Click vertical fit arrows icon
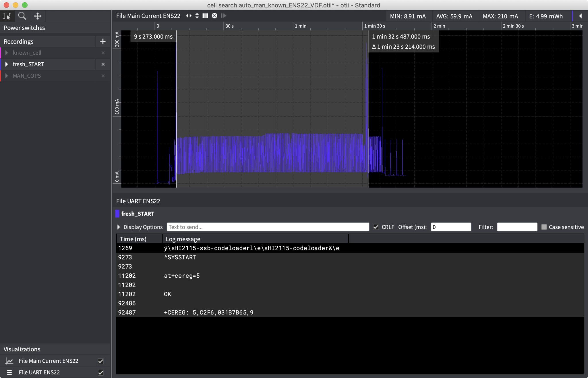588x378 pixels. tap(197, 16)
